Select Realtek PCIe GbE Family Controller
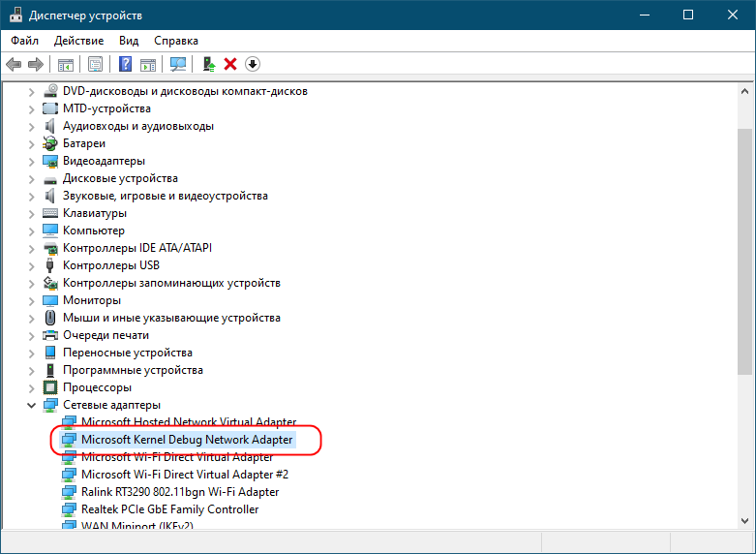 [169, 509]
